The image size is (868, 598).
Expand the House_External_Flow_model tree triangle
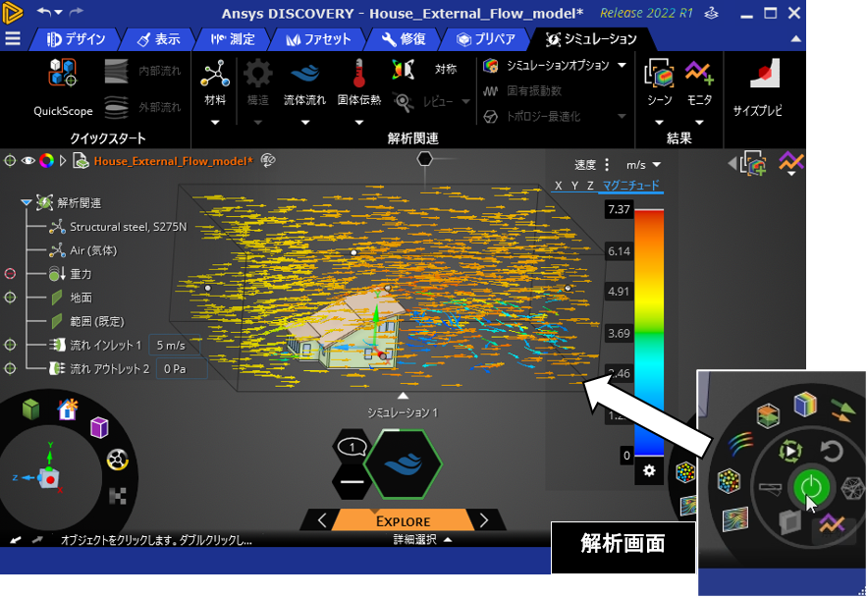(x=63, y=161)
